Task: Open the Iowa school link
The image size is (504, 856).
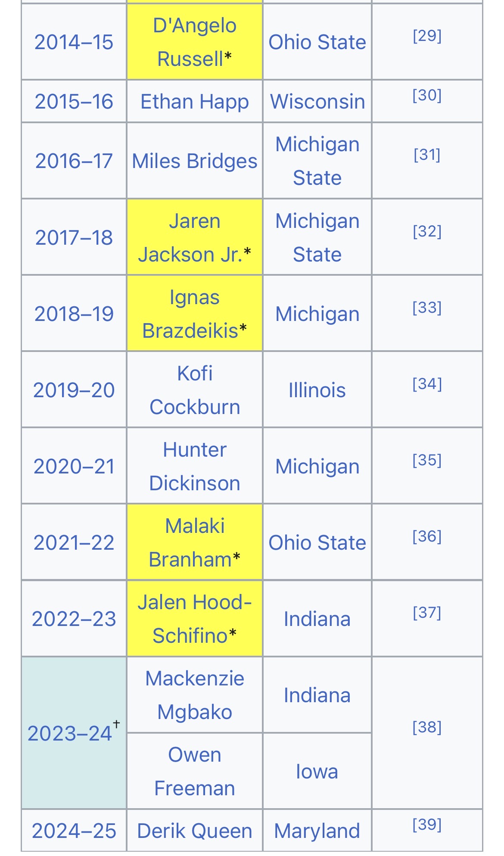Action: [x=317, y=772]
